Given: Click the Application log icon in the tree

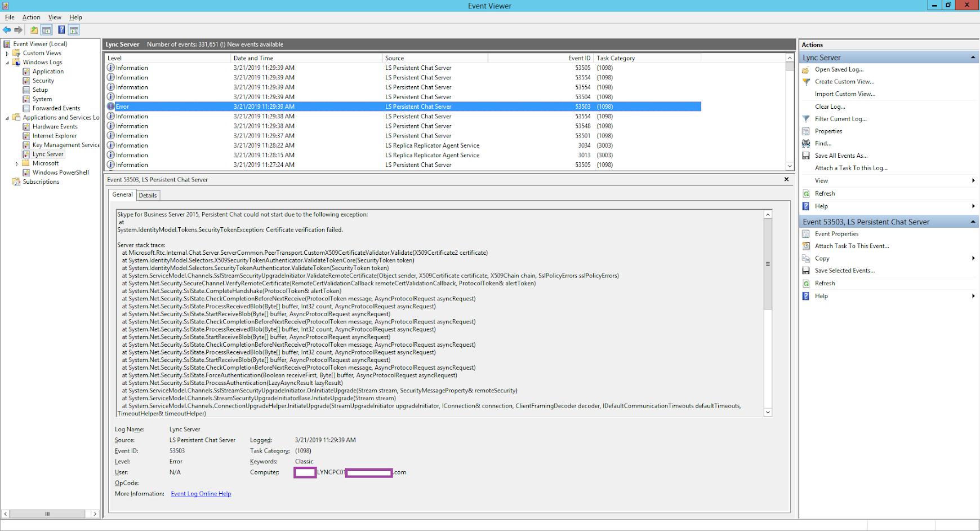Looking at the screenshot, I should [x=26, y=72].
